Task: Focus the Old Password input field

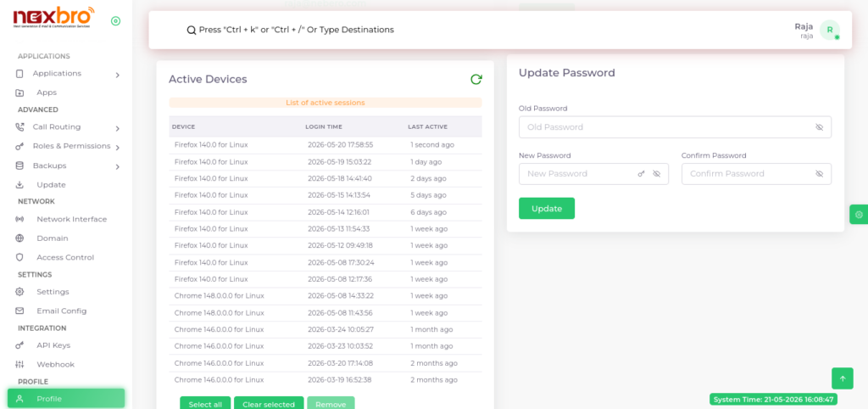Action: 675,127
